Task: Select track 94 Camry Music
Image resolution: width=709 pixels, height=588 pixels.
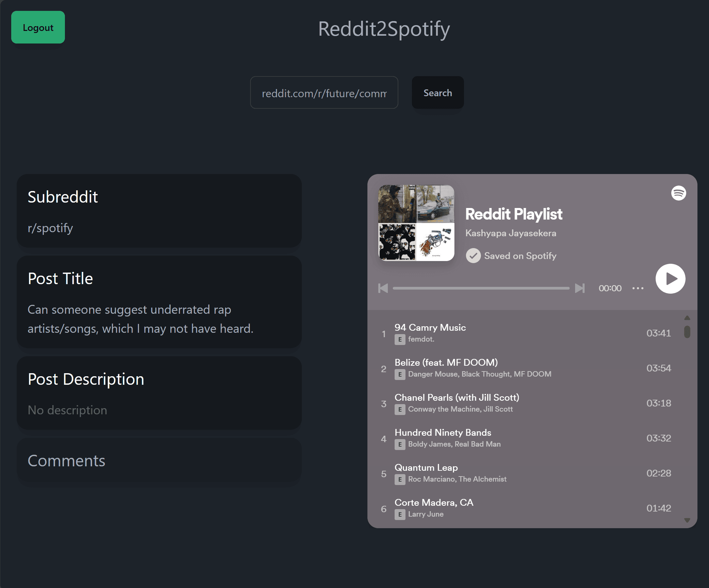Action: coord(525,333)
